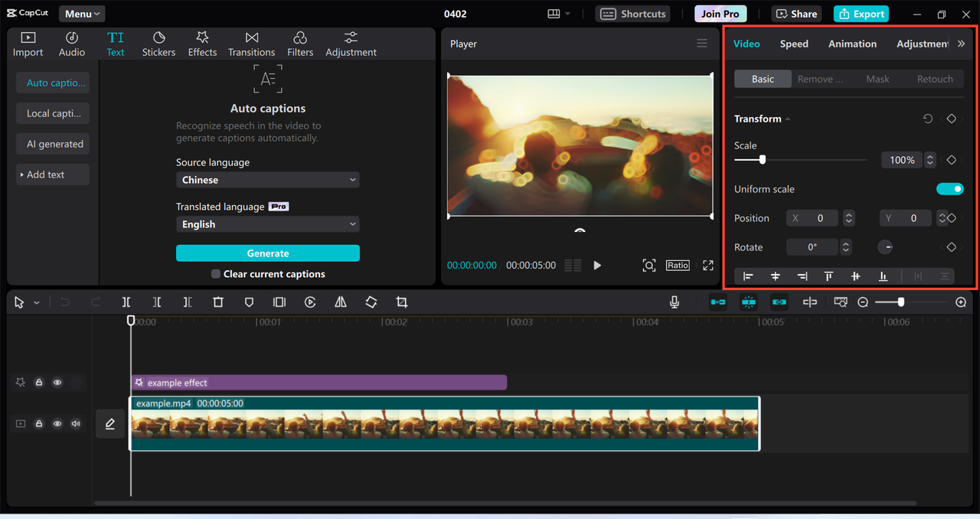Open the Menu dropdown in title bar

(82, 14)
